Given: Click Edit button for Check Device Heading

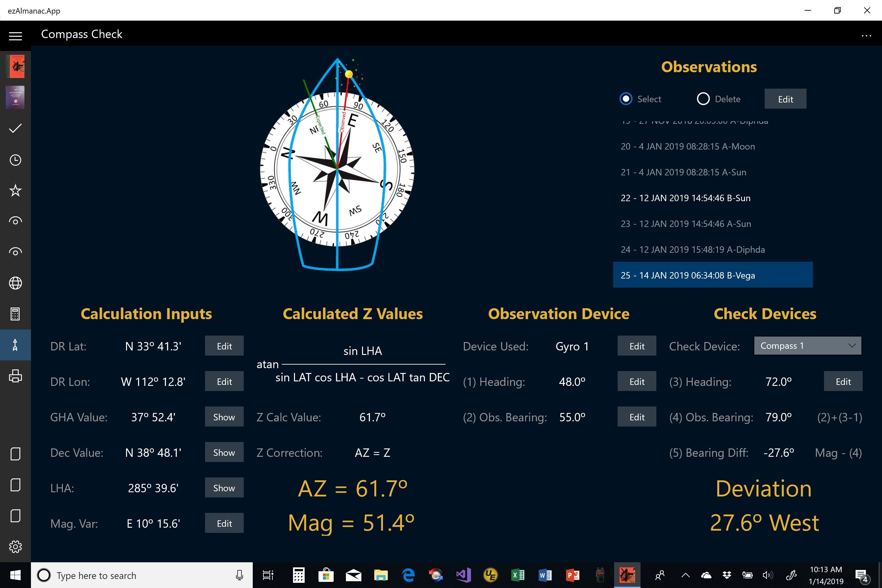Looking at the screenshot, I should (x=843, y=381).
